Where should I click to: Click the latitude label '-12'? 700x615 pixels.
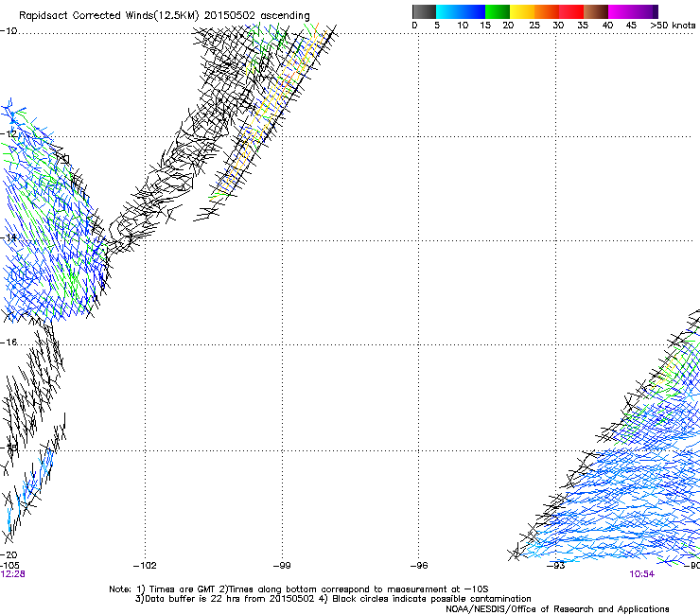pyautogui.click(x=9, y=134)
